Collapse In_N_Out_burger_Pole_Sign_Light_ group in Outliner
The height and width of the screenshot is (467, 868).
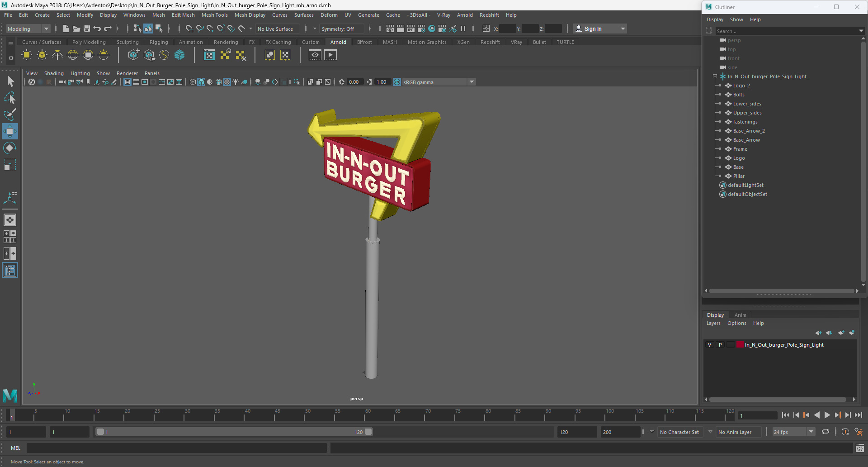pos(715,76)
